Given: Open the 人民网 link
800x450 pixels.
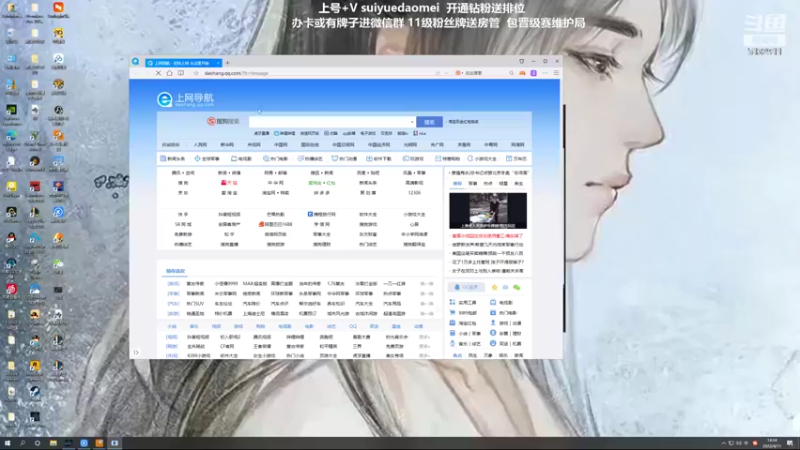Looking at the screenshot, I should pos(200,145).
